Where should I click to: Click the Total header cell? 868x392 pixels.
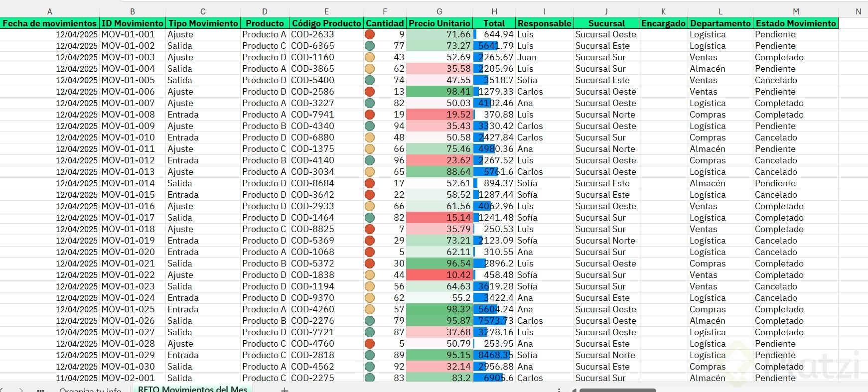coord(494,23)
